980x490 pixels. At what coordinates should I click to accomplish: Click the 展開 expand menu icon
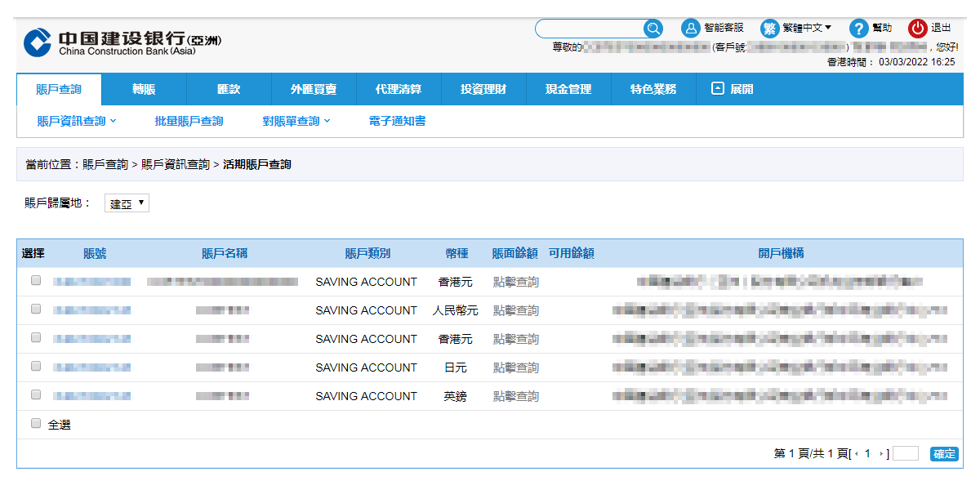coord(718,89)
